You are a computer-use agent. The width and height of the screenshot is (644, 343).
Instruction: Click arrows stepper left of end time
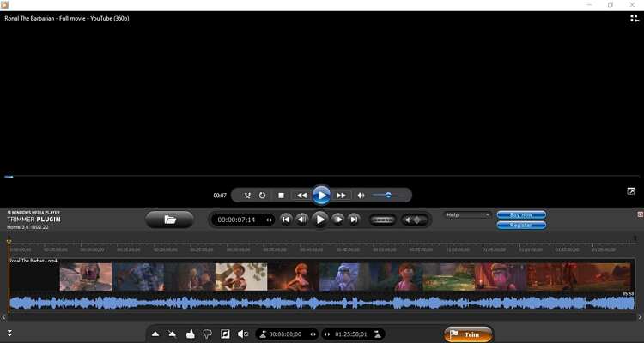[327, 334]
